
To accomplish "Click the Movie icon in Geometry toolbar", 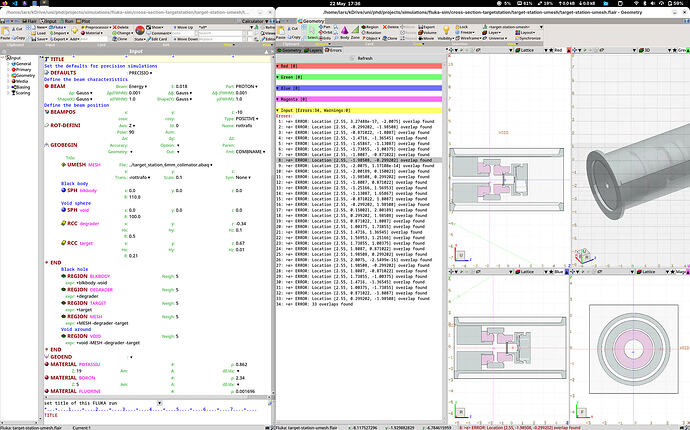I will 426,38.
